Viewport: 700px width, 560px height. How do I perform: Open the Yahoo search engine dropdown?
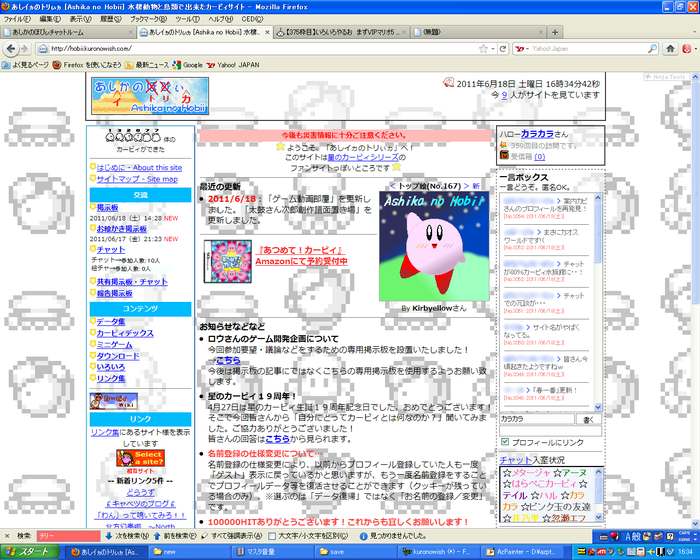click(521, 49)
